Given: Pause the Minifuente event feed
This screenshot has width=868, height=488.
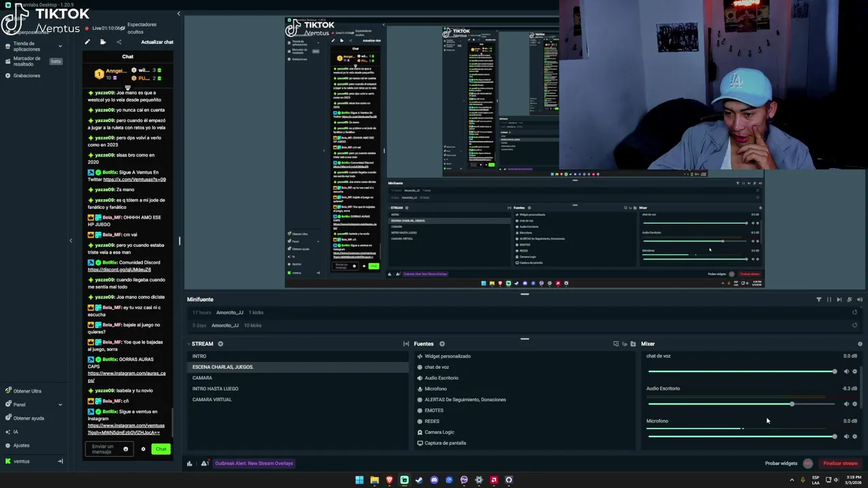Looking at the screenshot, I should [829, 300].
